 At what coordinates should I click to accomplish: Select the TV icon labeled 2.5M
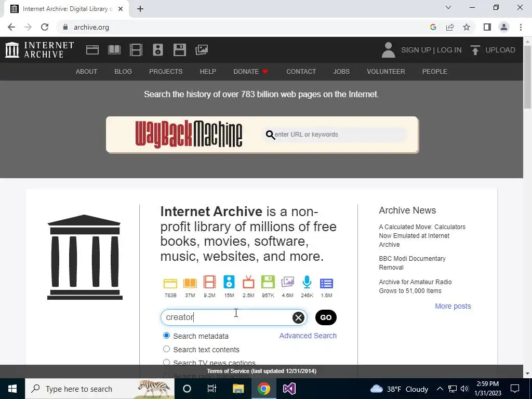248,282
